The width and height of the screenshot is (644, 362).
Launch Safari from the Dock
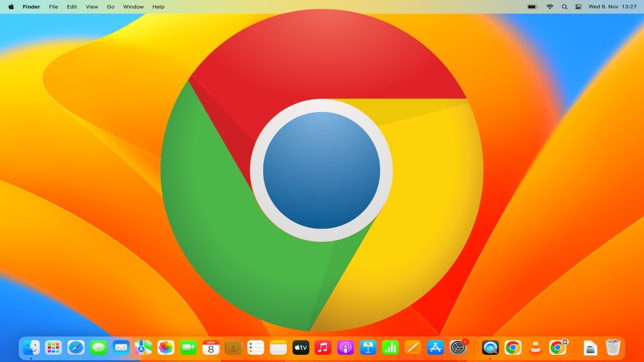point(76,347)
